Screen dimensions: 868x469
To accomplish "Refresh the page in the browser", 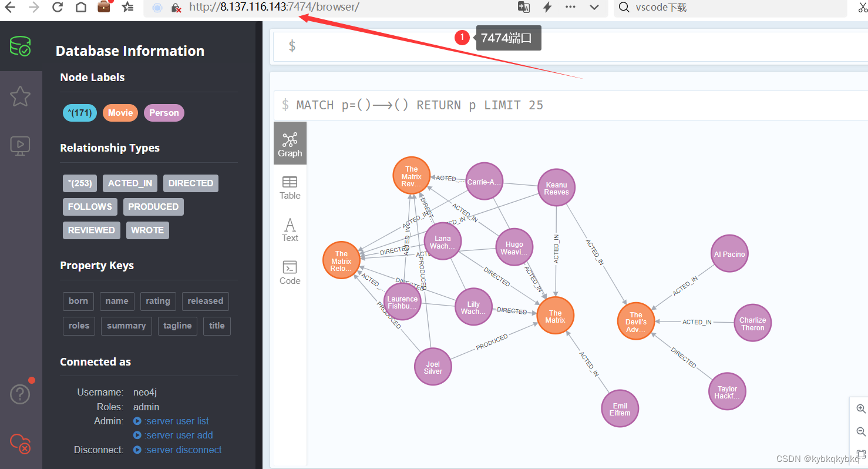I will pos(57,8).
